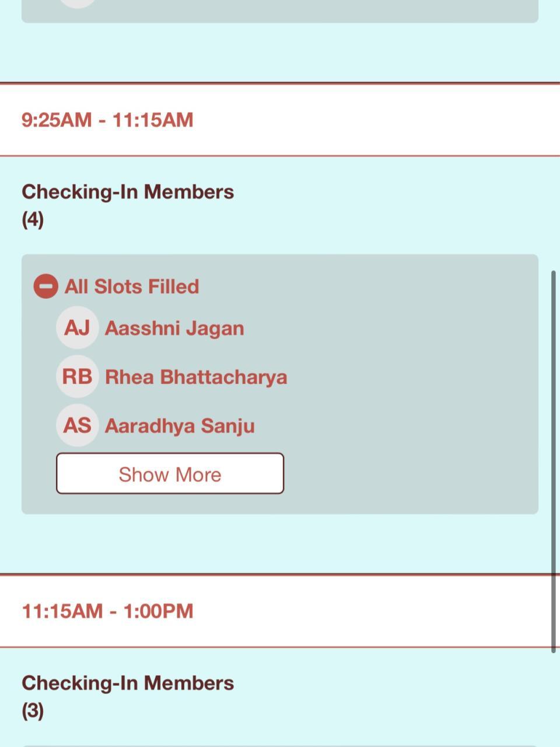This screenshot has width=560, height=747.
Task: Click the gray card at the very top
Action: tap(292, 12)
